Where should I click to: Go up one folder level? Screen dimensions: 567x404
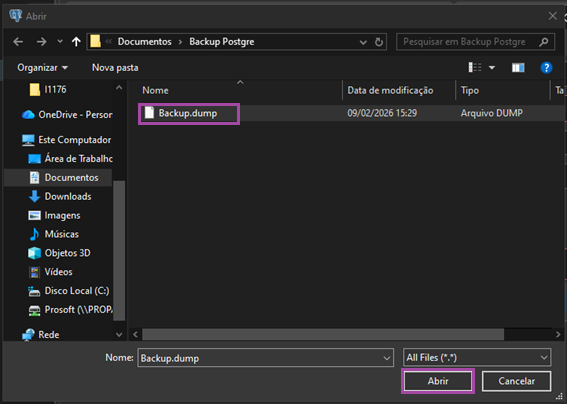(x=76, y=42)
